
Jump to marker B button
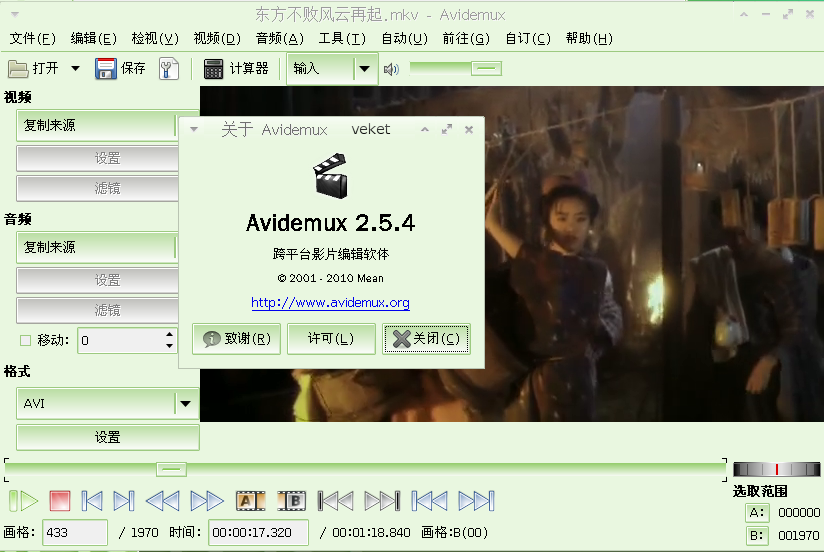[x=757, y=536]
